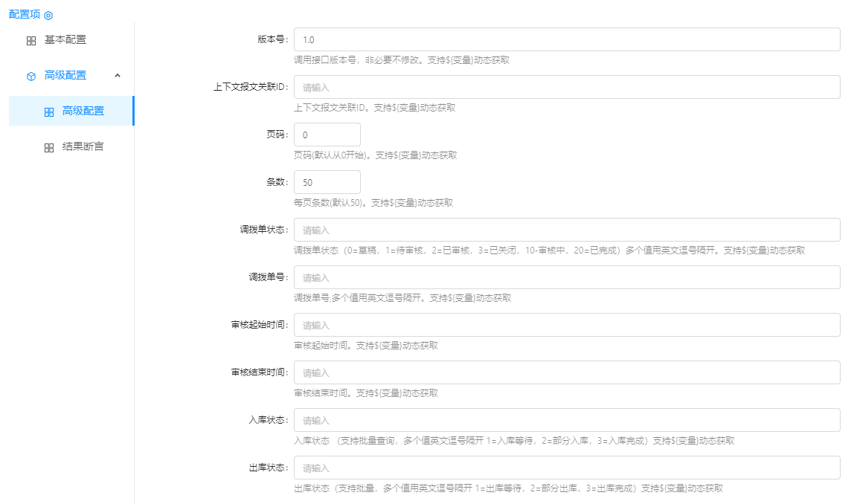Click the cube icon next to 高级配置
Image resolution: width=854 pixels, height=504 pixels.
click(x=31, y=76)
